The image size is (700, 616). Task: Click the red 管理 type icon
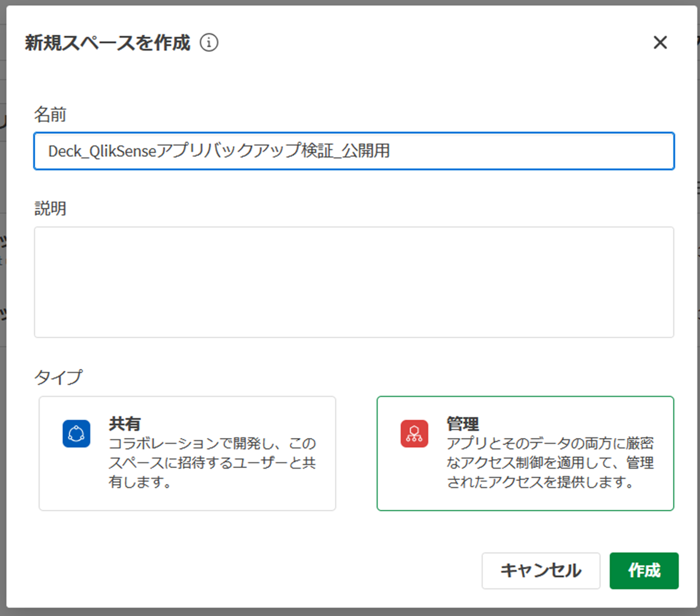click(414, 434)
